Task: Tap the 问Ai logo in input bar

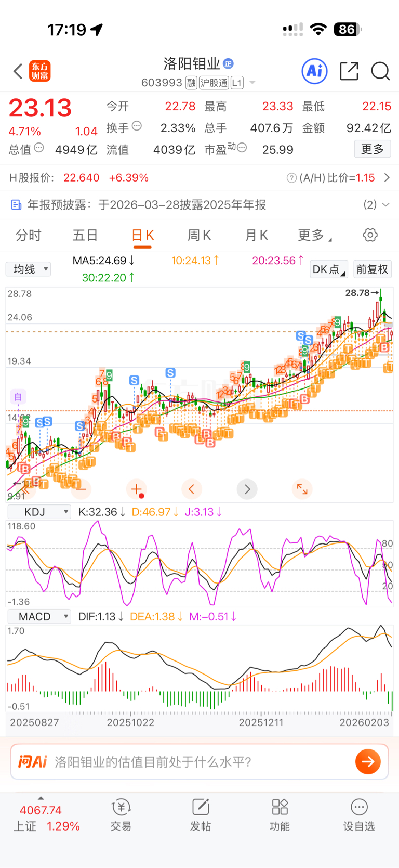Action: pos(33,762)
